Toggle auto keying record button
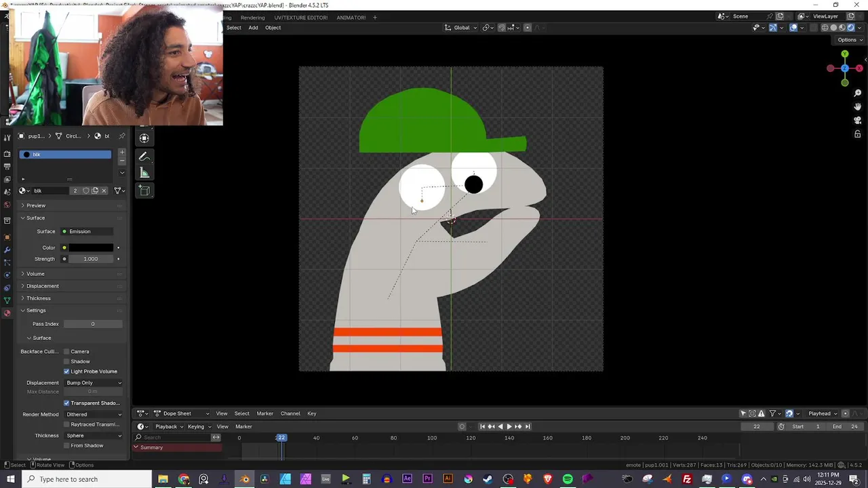 click(x=462, y=426)
